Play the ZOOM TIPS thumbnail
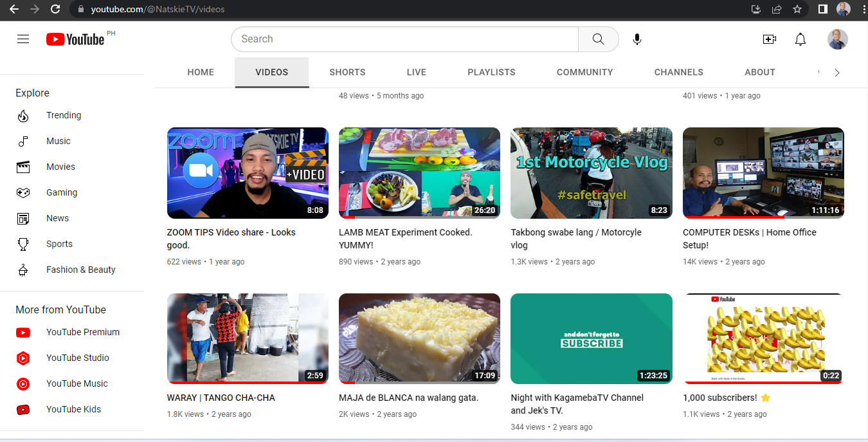The width and height of the screenshot is (868, 442). 248,173
